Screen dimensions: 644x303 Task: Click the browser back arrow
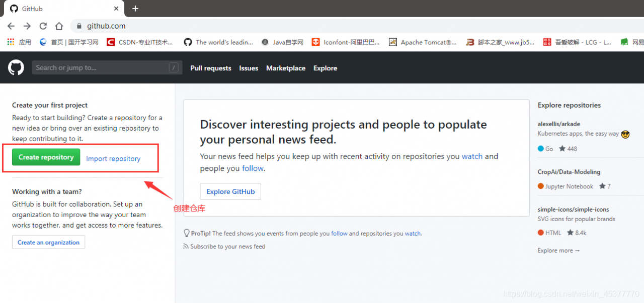coord(11,26)
